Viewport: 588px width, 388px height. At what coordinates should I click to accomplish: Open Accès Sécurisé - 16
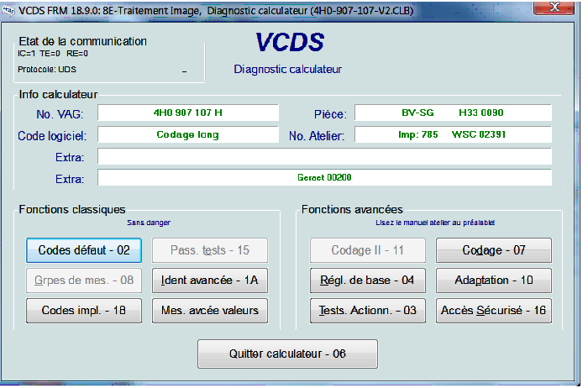494,311
